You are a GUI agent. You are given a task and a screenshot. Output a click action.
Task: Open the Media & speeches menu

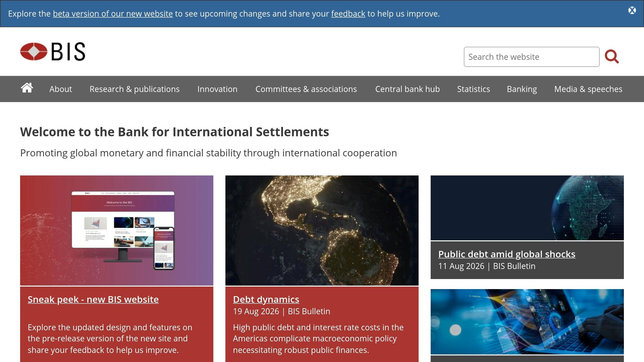[588, 89]
